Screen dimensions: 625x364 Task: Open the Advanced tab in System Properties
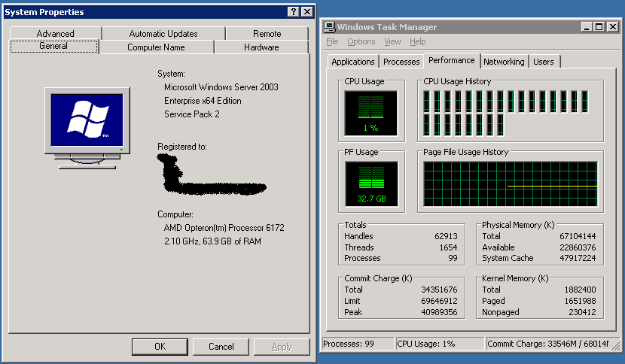coord(56,33)
